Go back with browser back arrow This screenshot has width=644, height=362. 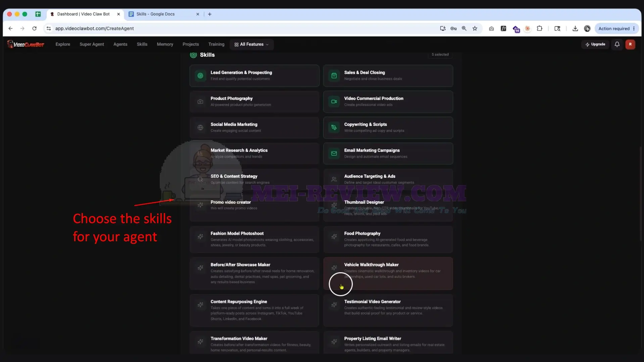[x=10, y=29]
